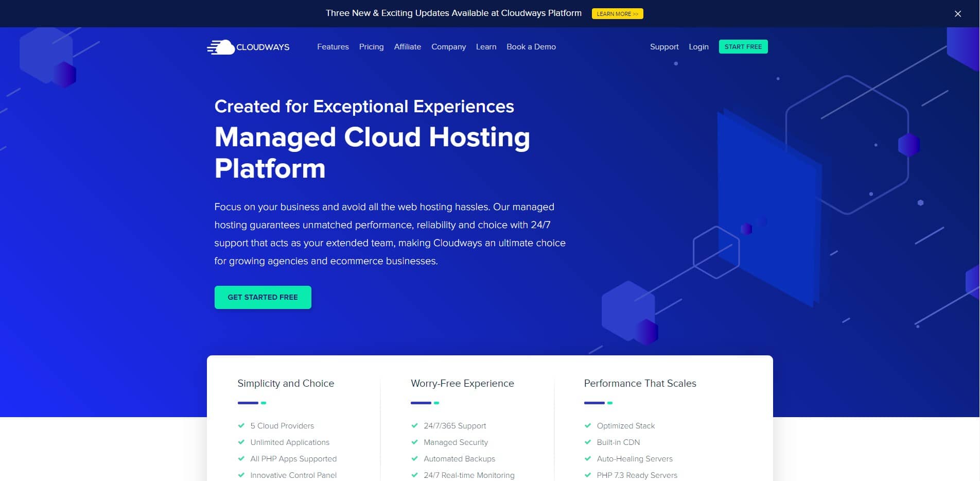Open the Features menu
Image resolution: width=980 pixels, height=481 pixels.
[x=333, y=47]
